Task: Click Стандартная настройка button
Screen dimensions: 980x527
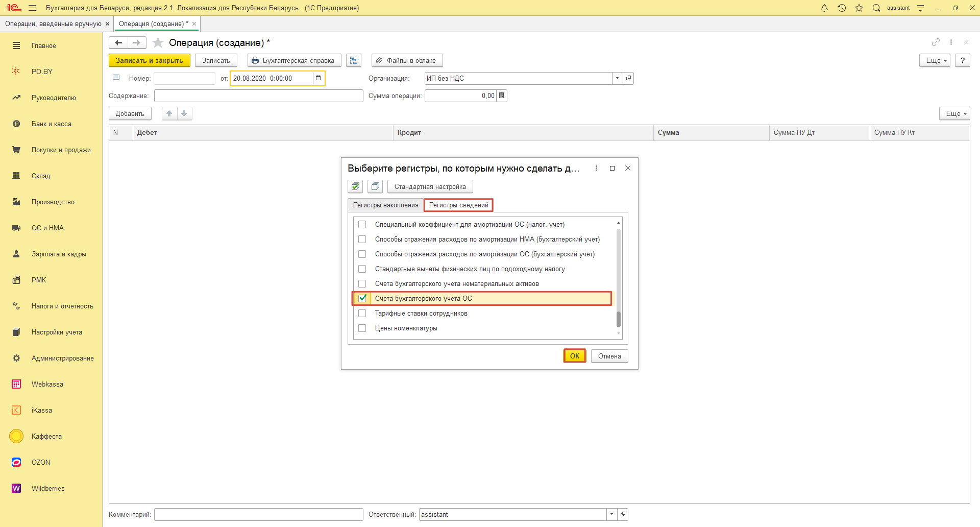Action: pyautogui.click(x=430, y=186)
